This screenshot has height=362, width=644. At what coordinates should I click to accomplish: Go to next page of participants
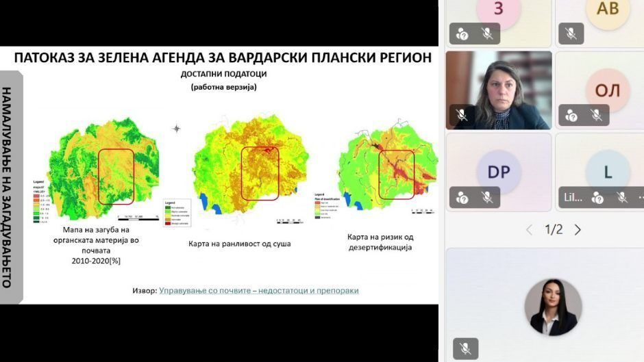[x=578, y=230]
